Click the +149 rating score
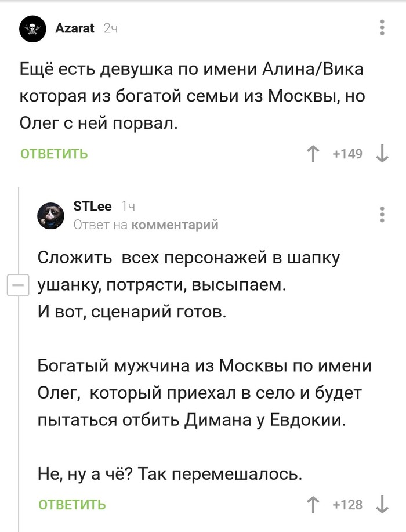This screenshot has height=532, width=406. point(347,154)
